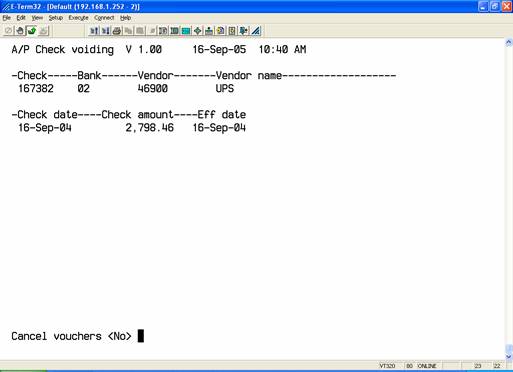This screenshot has width=513, height=372.
Task: Click the Cancel vouchers prompt cursor
Action: pyautogui.click(x=141, y=336)
